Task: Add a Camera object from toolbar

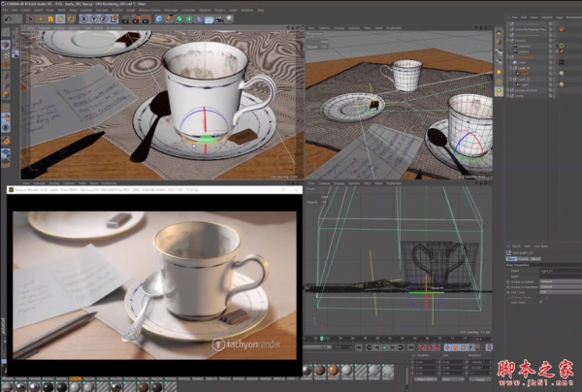Action: (219, 18)
